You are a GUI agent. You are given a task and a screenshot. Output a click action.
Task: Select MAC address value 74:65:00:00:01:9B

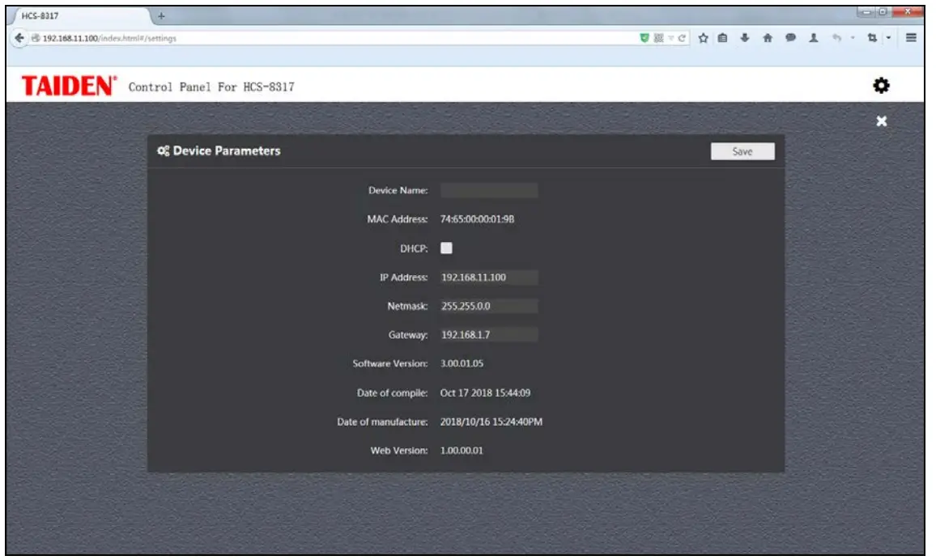pos(477,219)
